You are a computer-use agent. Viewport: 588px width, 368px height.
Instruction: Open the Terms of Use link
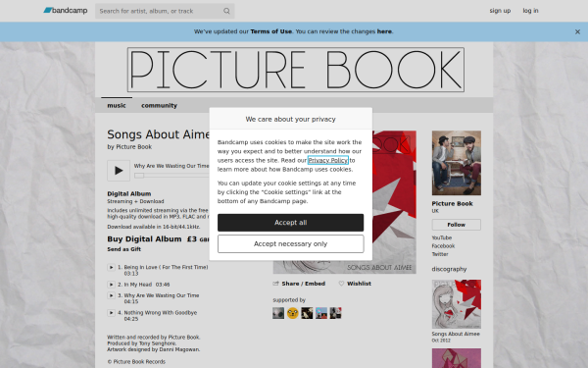pyautogui.click(x=270, y=31)
